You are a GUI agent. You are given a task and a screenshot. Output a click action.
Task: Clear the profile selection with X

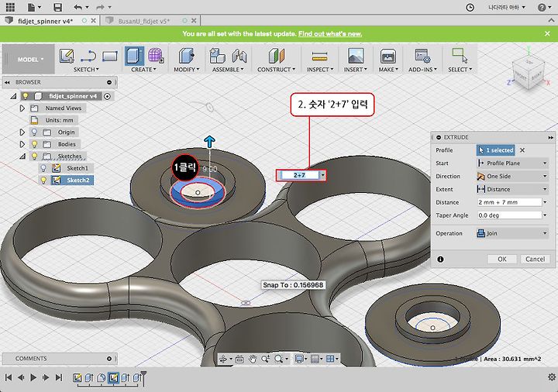click(522, 150)
